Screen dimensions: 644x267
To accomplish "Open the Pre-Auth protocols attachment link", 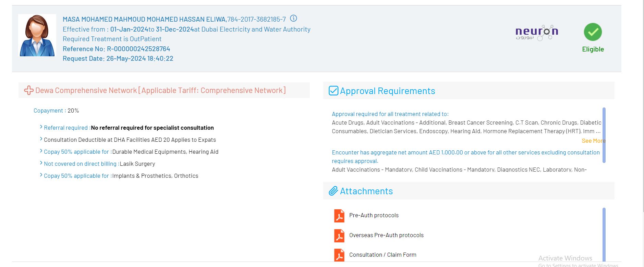I will 374,216.
